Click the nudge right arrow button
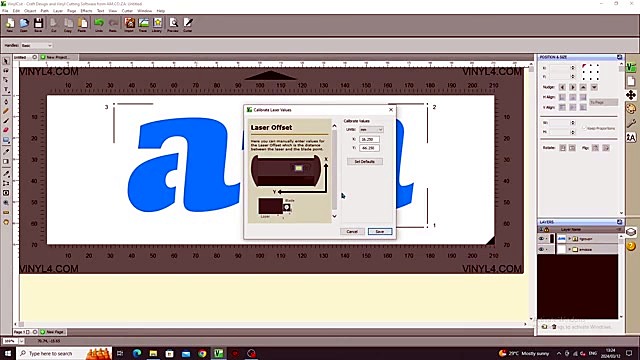Image resolution: width=640 pixels, height=360 pixels. point(573,87)
